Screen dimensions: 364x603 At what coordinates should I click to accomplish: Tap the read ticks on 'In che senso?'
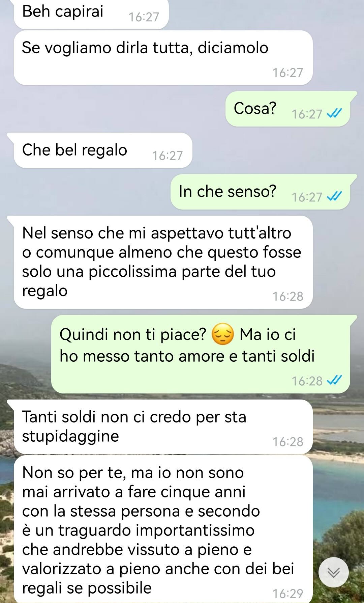(x=335, y=196)
